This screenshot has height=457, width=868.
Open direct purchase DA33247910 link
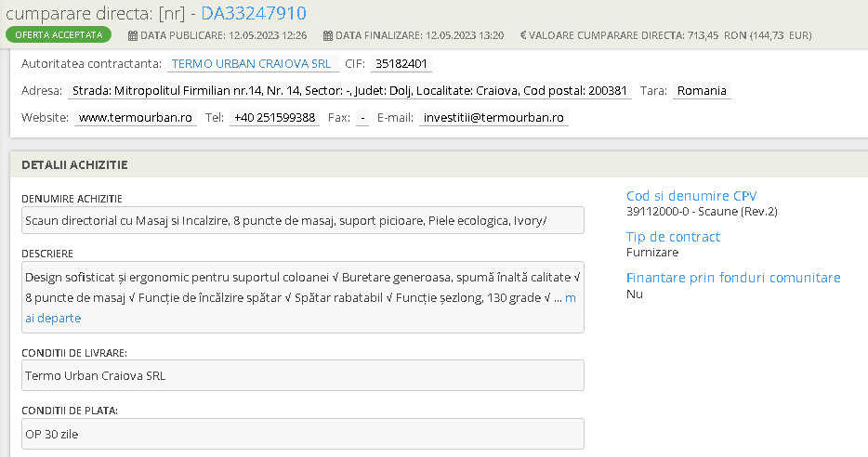(x=254, y=13)
